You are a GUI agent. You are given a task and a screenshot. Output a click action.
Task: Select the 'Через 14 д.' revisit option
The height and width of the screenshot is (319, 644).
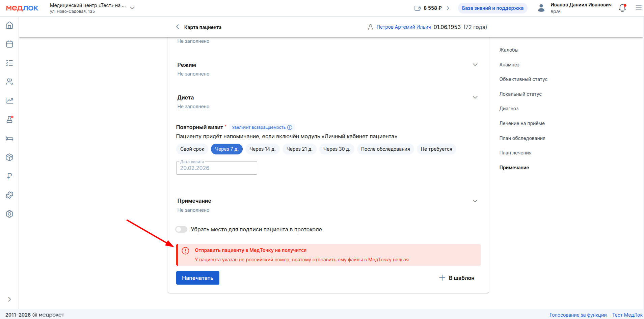(x=262, y=149)
